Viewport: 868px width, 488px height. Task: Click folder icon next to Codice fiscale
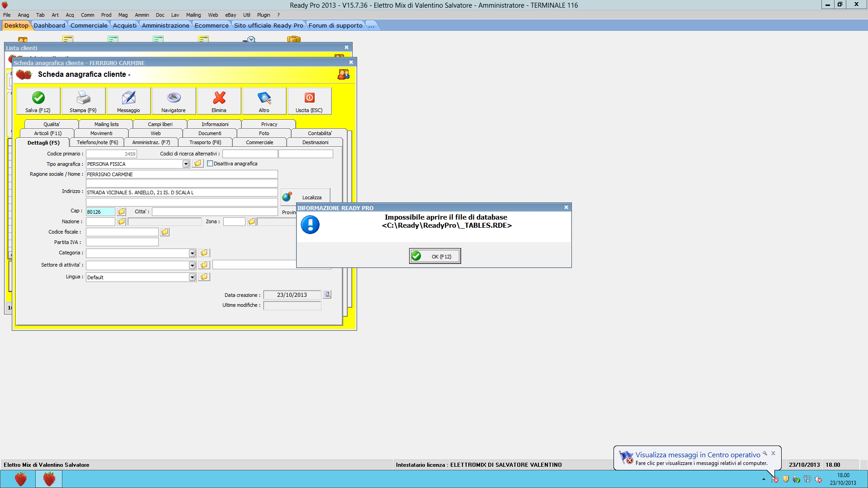point(165,232)
